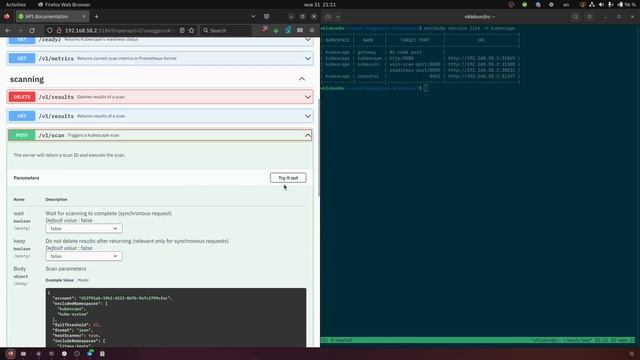This screenshot has height=360, width=640.
Task: Toggle reader view in address bar
Action: 182,30
